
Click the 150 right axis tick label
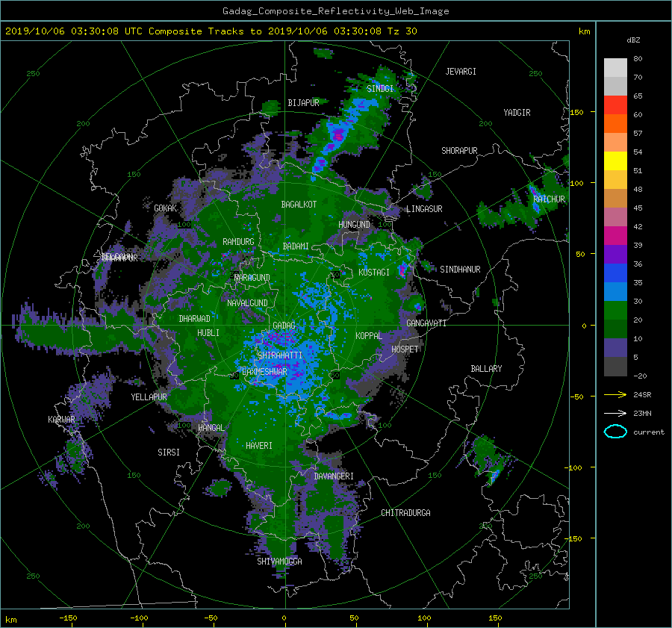pos(577,112)
